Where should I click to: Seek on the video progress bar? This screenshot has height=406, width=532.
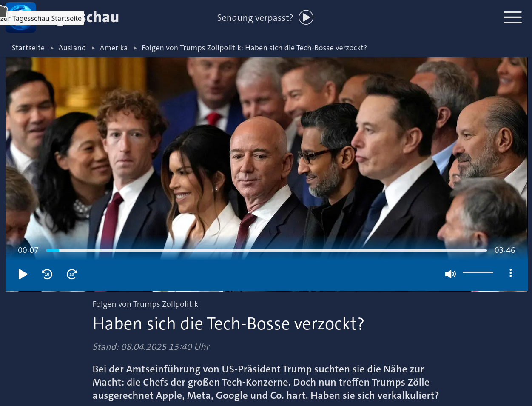[267, 250]
